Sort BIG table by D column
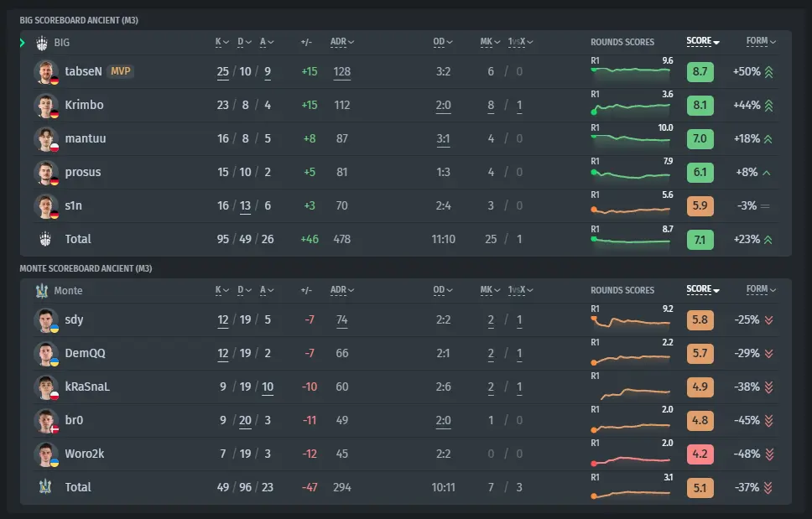 click(244, 42)
